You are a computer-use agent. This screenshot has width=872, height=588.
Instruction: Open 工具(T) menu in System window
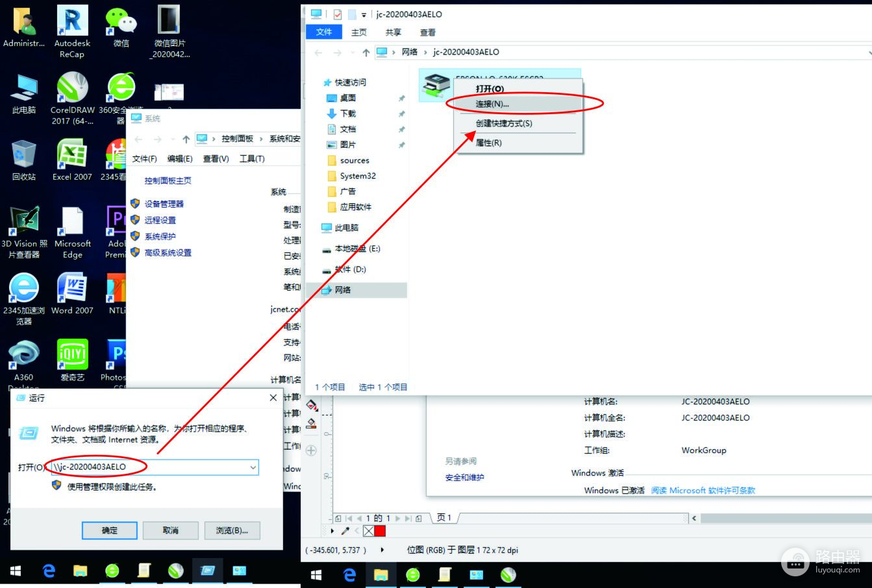coord(252,159)
